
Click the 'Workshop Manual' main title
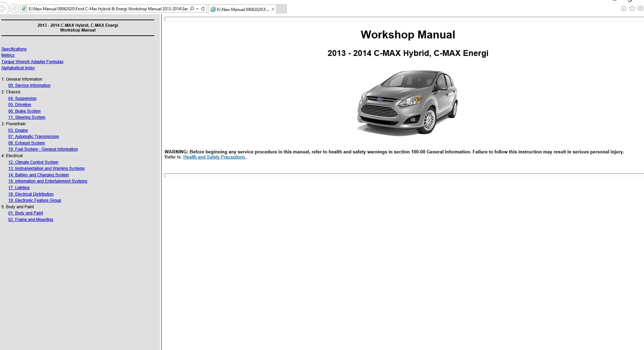coord(408,35)
